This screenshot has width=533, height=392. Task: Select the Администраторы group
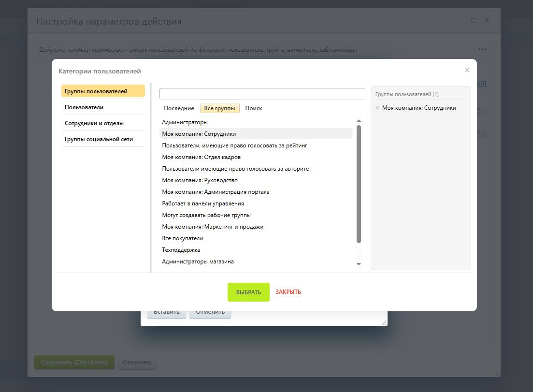click(x=185, y=122)
